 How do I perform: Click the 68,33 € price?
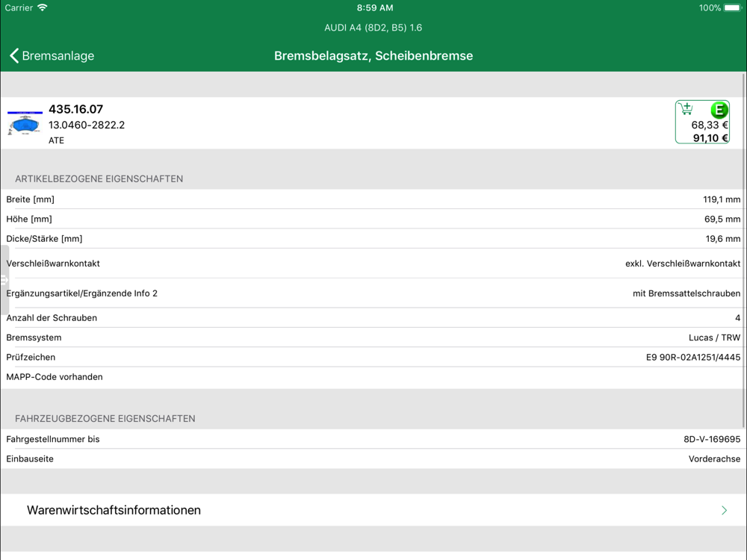tap(710, 125)
